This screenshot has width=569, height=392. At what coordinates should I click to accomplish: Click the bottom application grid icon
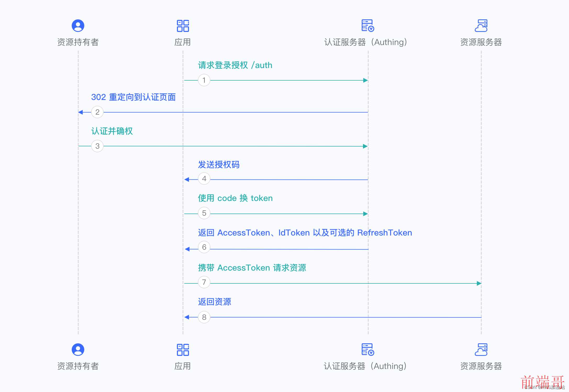(183, 350)
